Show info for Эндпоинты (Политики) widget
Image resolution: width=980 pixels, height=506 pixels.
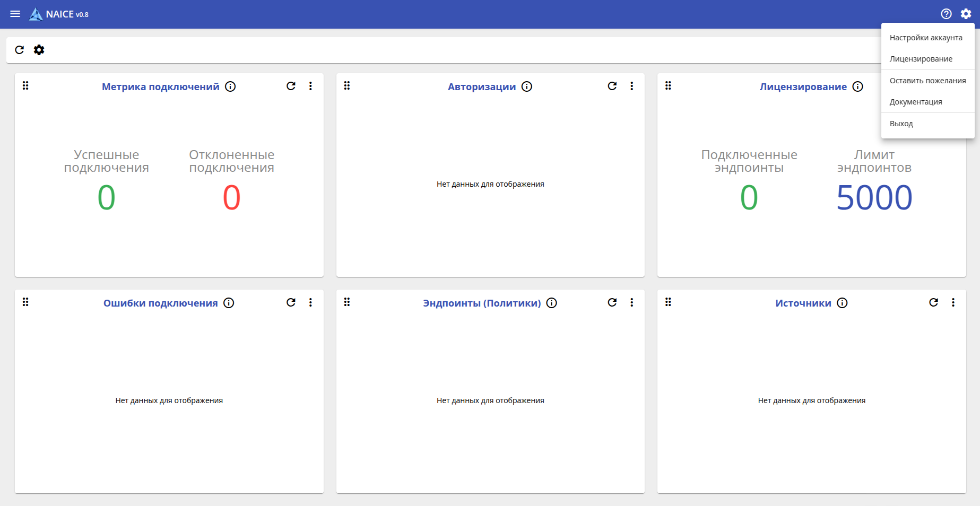tap(551, 303)
